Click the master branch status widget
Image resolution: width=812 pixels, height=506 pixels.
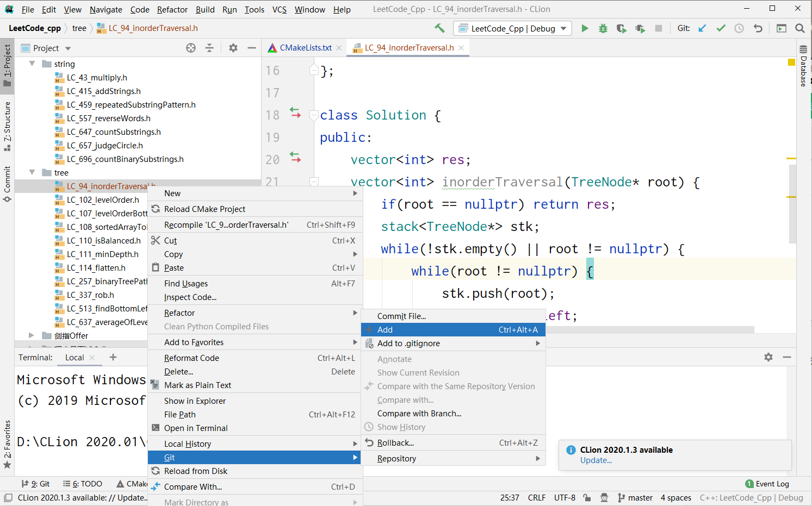click(x=635, y=497)
